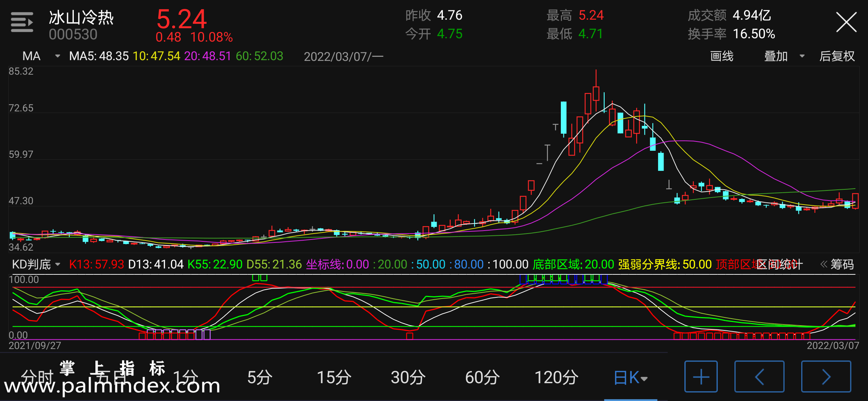Click the 后复权 adjustment button

tap(837, 56)
